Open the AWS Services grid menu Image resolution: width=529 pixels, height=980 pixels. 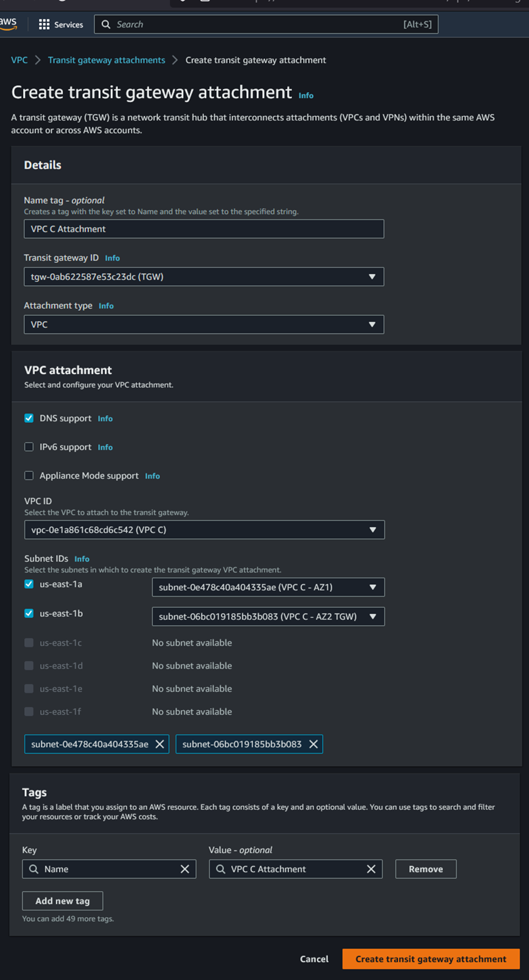(x=61, y=25)
